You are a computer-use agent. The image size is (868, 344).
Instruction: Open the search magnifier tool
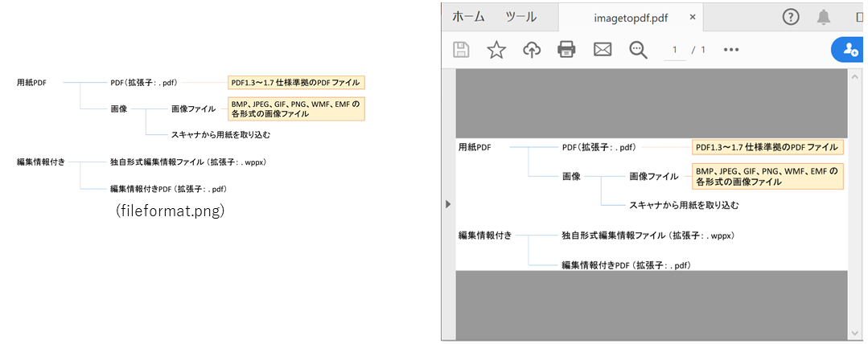[638, 50]
